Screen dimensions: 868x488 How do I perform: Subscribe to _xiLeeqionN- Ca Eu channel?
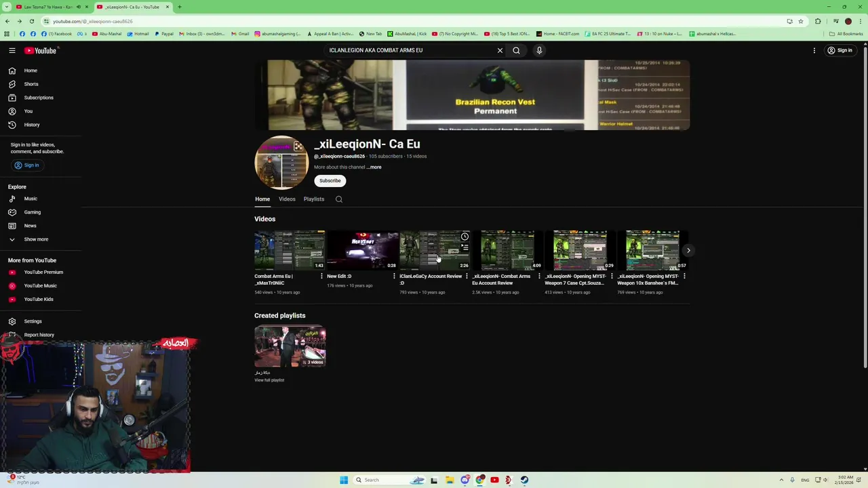click(x=330, y=181)
